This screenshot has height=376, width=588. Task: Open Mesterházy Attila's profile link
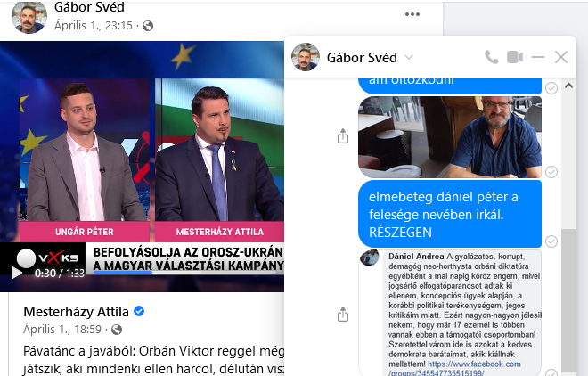[76, 312]
